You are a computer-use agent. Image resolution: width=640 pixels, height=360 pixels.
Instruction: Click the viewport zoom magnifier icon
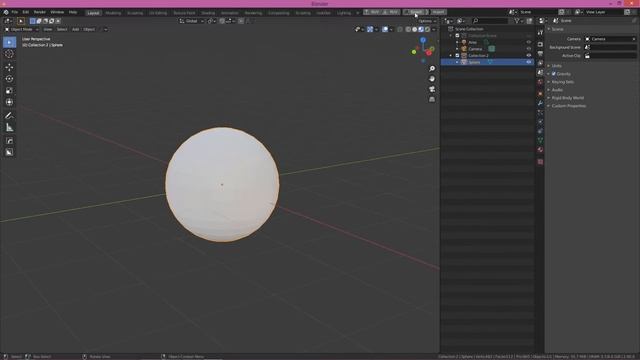pyautogui.click(x=432, y=69)
